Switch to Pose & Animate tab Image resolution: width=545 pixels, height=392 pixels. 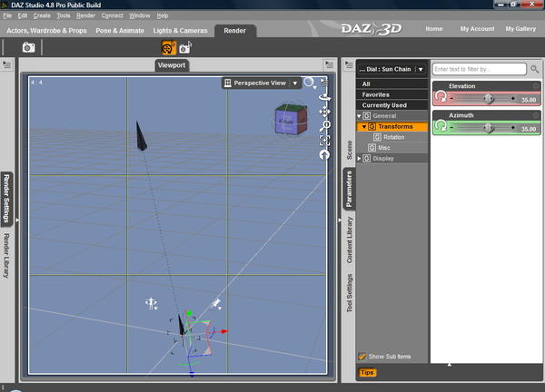coord(120,31)
